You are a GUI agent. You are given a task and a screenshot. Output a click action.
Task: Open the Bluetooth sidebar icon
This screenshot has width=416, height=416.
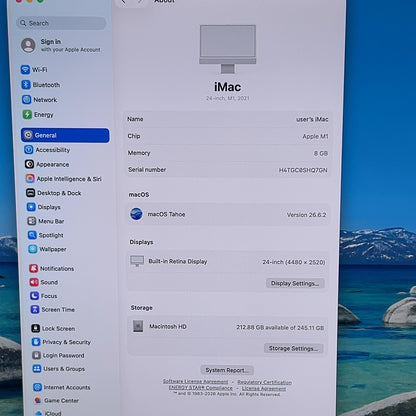(26, 84)
